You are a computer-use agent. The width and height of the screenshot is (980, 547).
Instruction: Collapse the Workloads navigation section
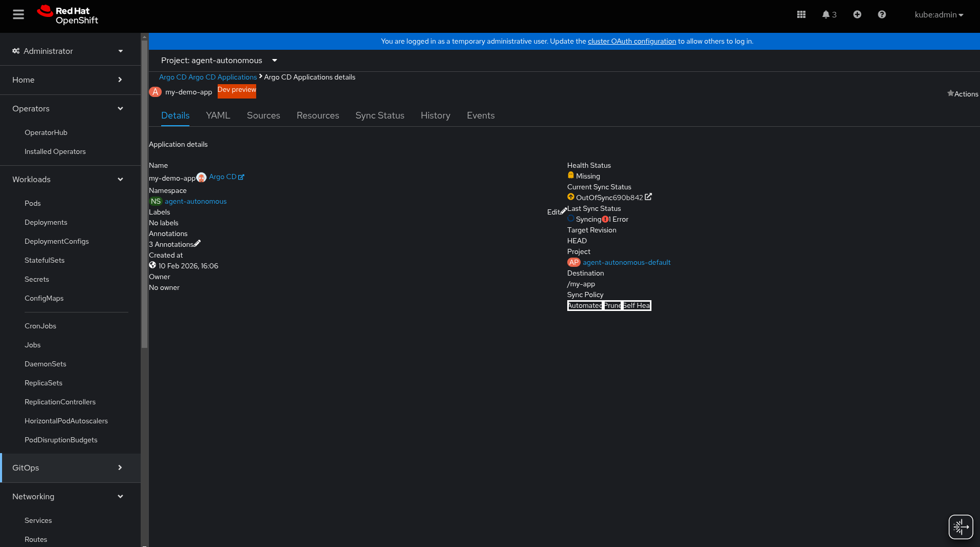[68, 179]
